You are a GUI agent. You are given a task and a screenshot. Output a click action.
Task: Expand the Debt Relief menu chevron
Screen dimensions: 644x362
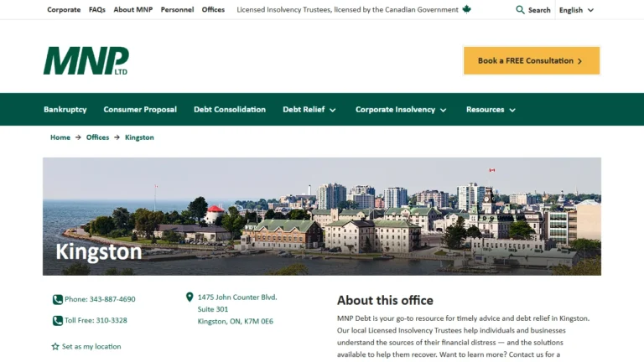(333, 110)
